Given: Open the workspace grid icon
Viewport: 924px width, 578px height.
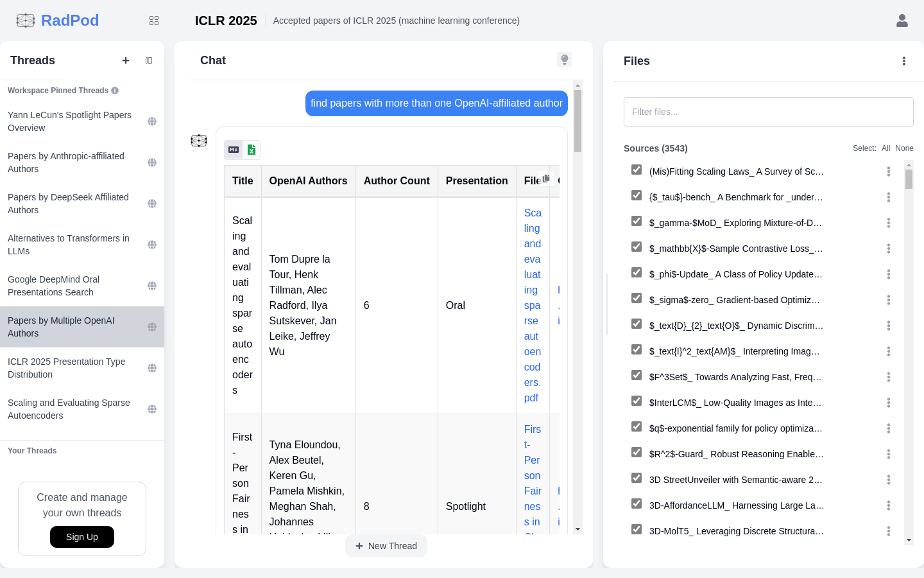Looking at the screenshot, I should 154,21.
